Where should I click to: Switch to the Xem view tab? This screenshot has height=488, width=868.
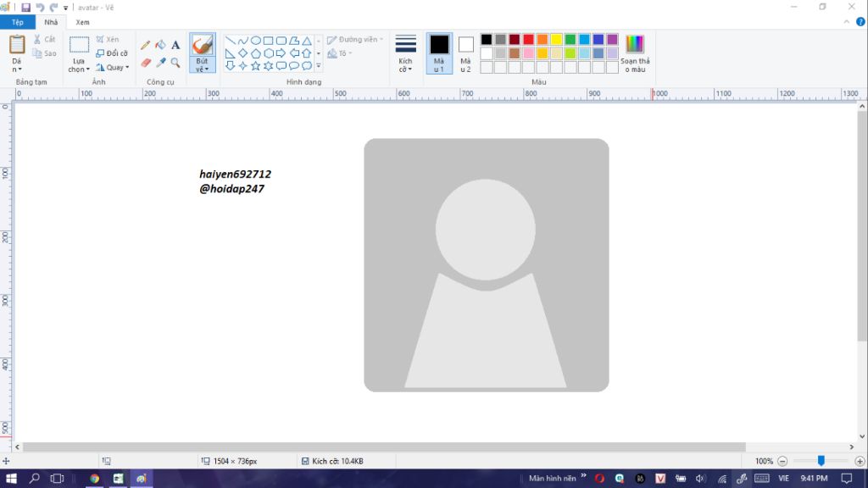click(82, 22)
